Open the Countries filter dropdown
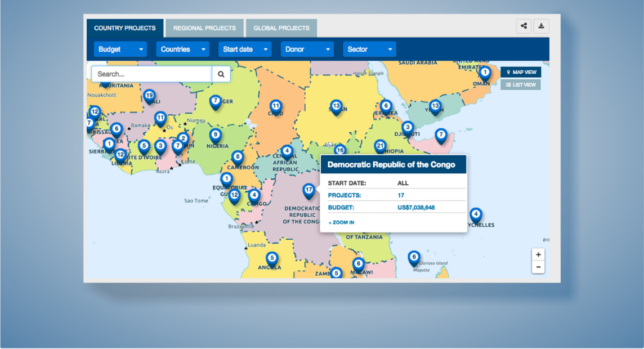Screen dimensions: 644x349 coord(183,50)
